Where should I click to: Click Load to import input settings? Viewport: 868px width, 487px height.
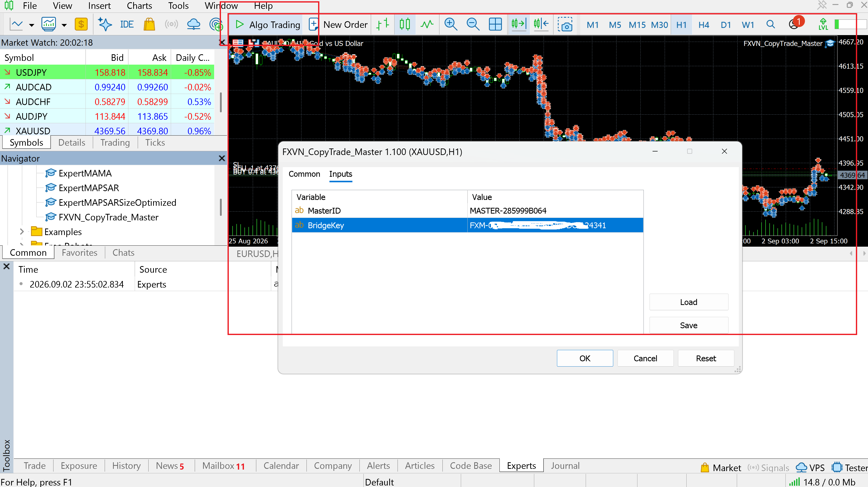(x=688, y=302)
